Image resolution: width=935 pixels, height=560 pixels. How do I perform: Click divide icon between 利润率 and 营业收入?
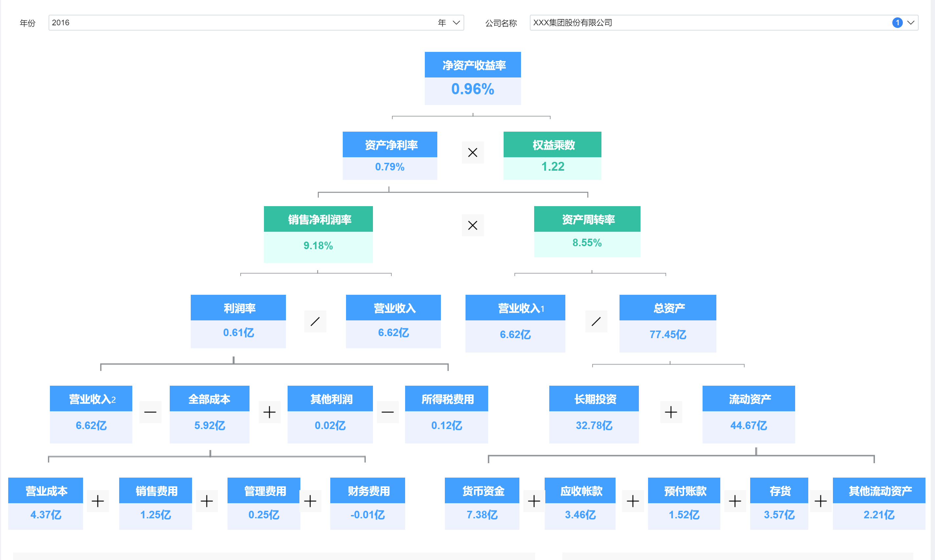(315, 321)
